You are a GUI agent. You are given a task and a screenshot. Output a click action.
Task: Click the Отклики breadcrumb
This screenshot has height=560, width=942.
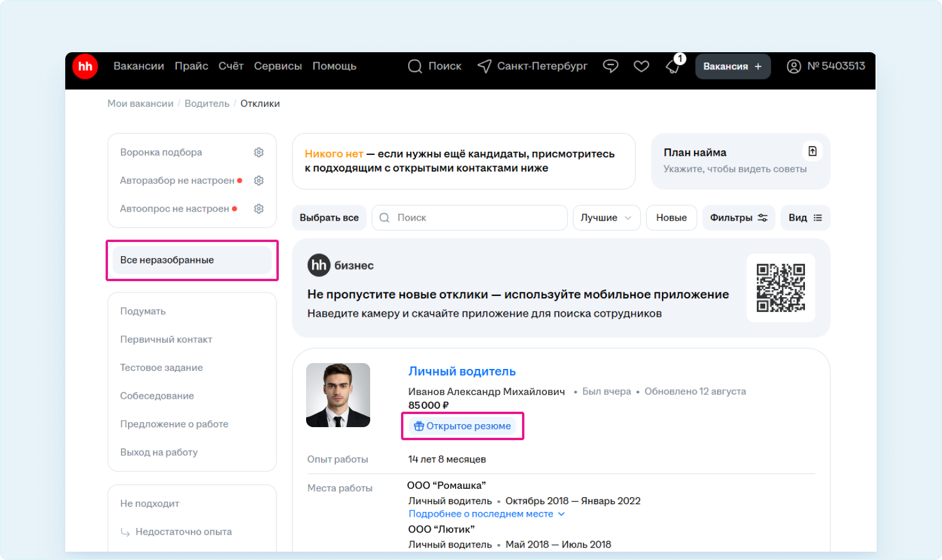(260, 103)
